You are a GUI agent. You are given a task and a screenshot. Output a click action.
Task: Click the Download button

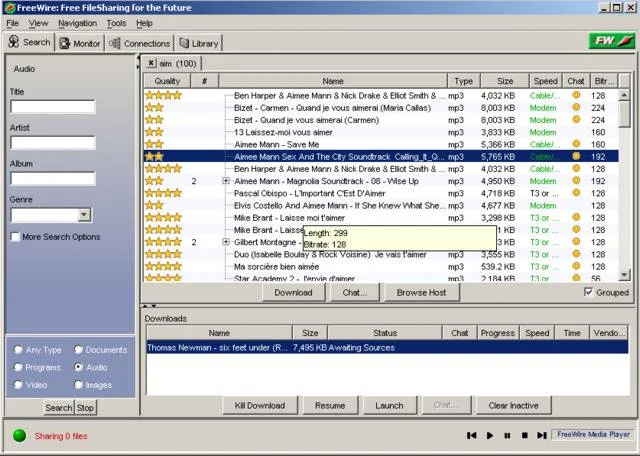[293, 293]
